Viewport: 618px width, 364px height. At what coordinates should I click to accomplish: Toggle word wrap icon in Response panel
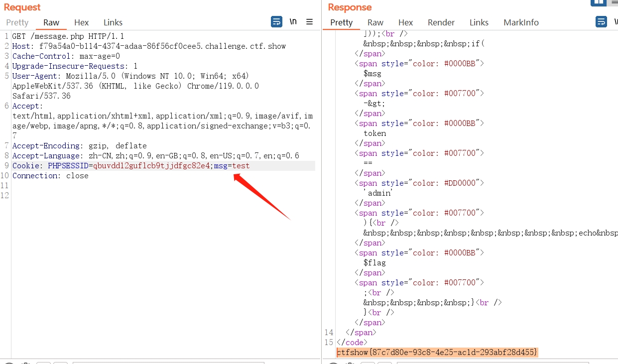point(602,22)
